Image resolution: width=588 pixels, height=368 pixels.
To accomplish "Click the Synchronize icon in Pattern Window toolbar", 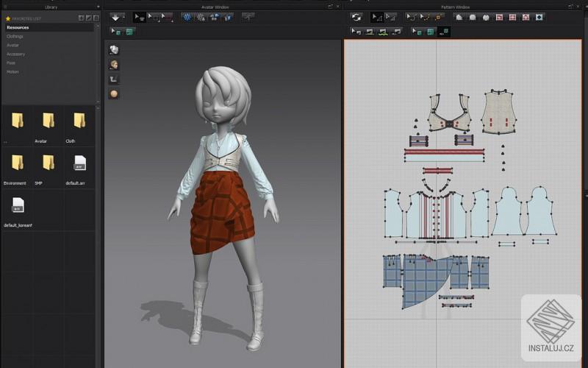I will pyautogui.click(x=356, y=17).
